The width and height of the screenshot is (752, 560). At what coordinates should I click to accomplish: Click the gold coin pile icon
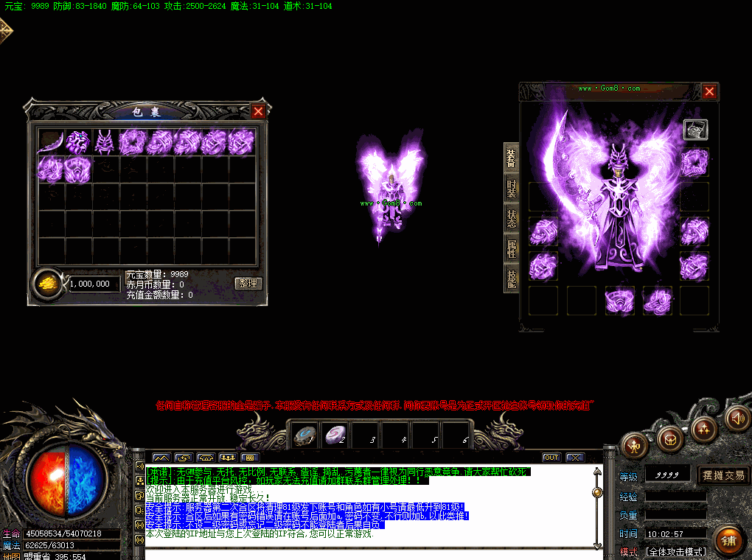pyautogui.click(x=49, y=284)
